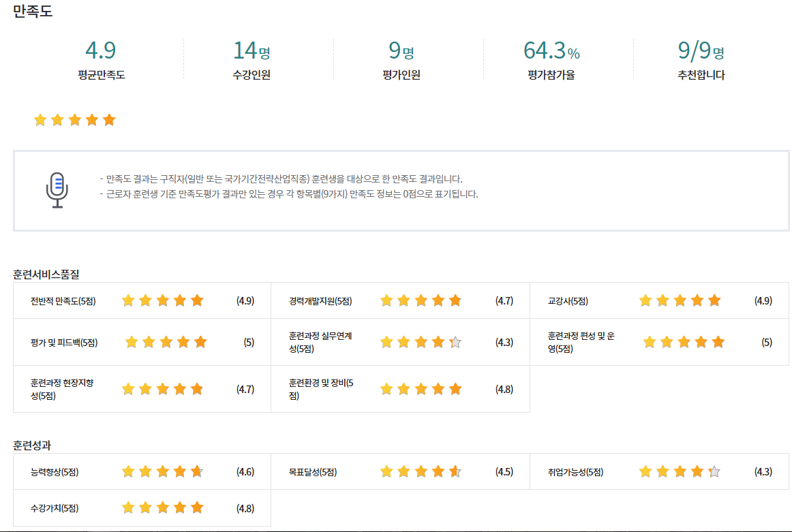792x532 pixels.
Task: Click the 만족도 section heading
Action: point(32,11)
